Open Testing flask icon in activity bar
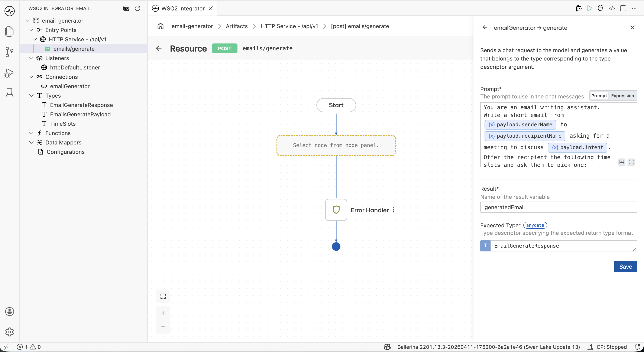 pos(10,93)
